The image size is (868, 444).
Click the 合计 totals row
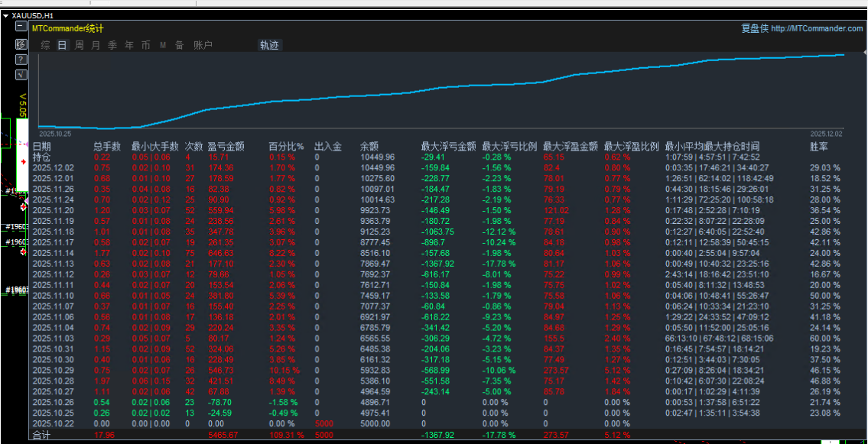42,434
